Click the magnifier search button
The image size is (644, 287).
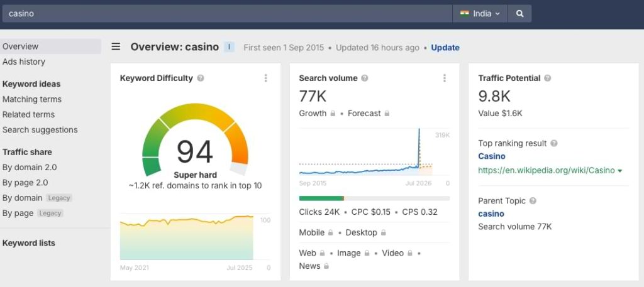[519, 14]
